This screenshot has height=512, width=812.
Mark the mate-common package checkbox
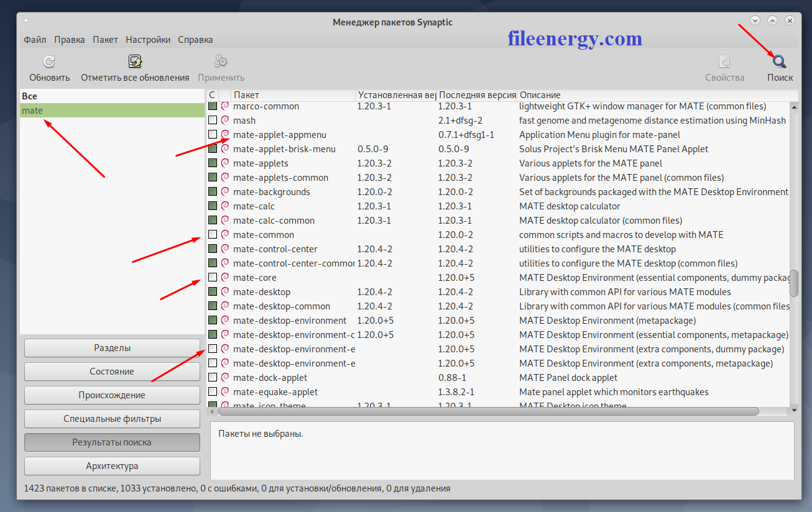(x=213, y=234)
